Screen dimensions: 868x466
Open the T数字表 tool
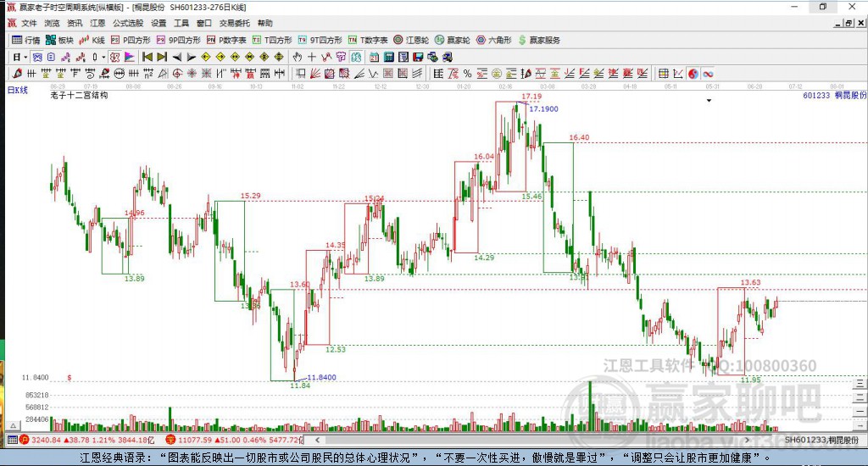pyautogui.click(x=368, y=40)
